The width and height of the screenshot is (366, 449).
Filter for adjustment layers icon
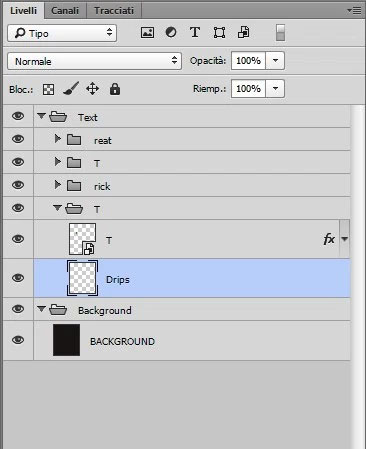coord(171,33)
